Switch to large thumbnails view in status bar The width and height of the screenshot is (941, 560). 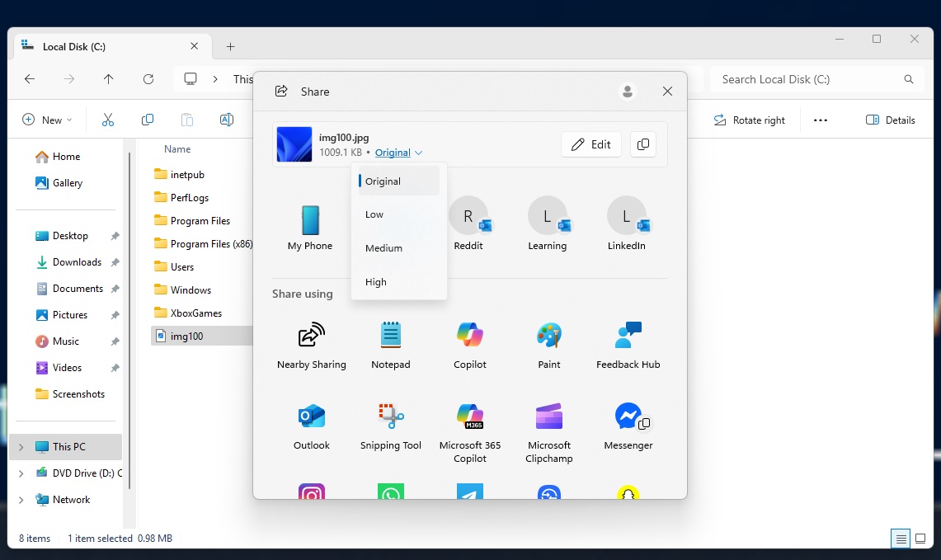pyautogui.click(x=920, y=539)
